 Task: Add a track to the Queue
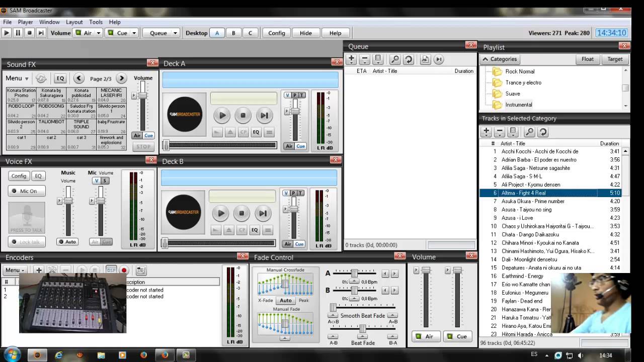pos(351,59)
